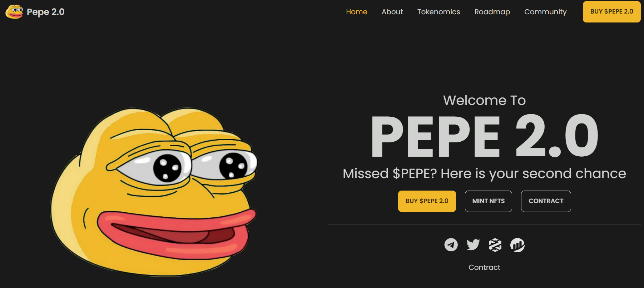Click the Pepe 2.0 brand name text

[x=46, y=12]
